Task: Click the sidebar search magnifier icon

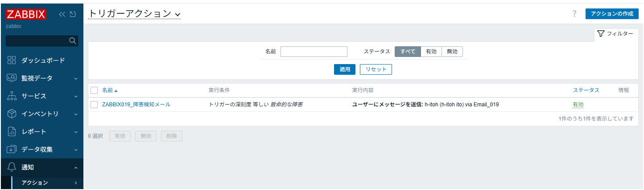Action: pos(73,41)
